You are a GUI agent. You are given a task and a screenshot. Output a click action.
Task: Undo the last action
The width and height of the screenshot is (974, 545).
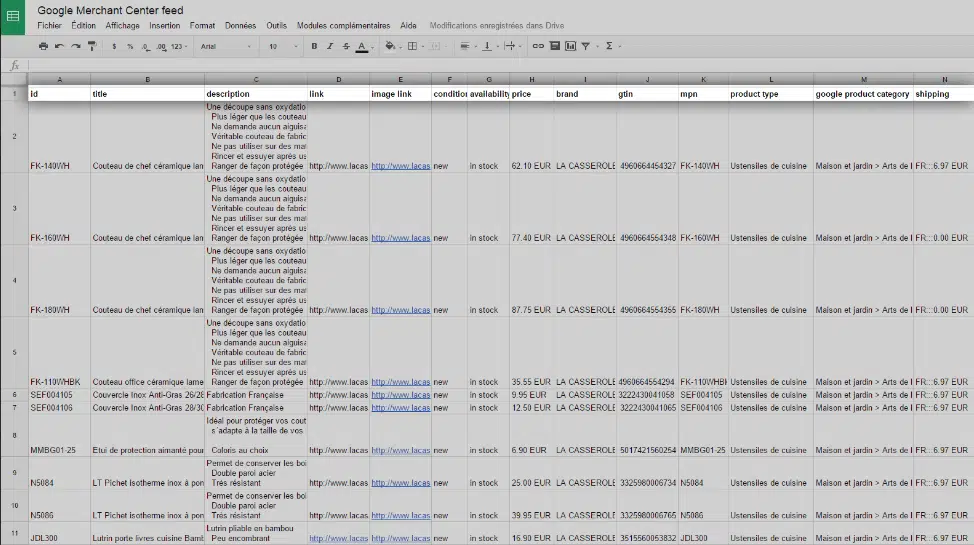60,46
